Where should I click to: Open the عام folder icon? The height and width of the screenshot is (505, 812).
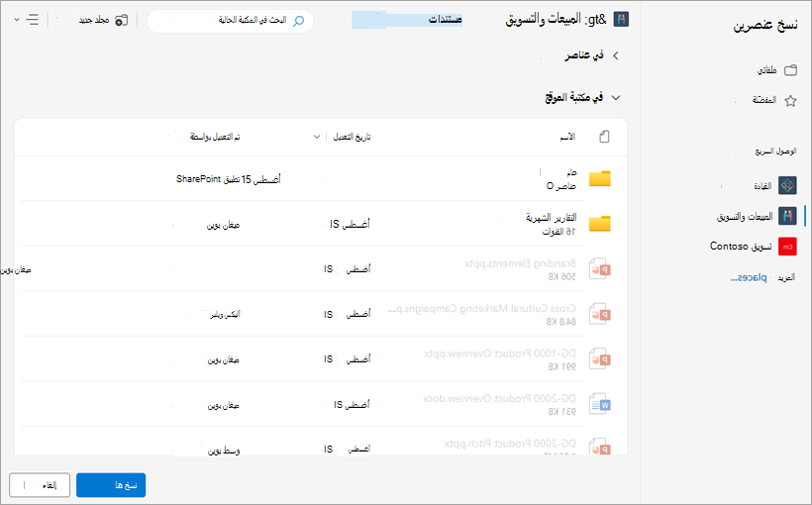coord(600,178)
